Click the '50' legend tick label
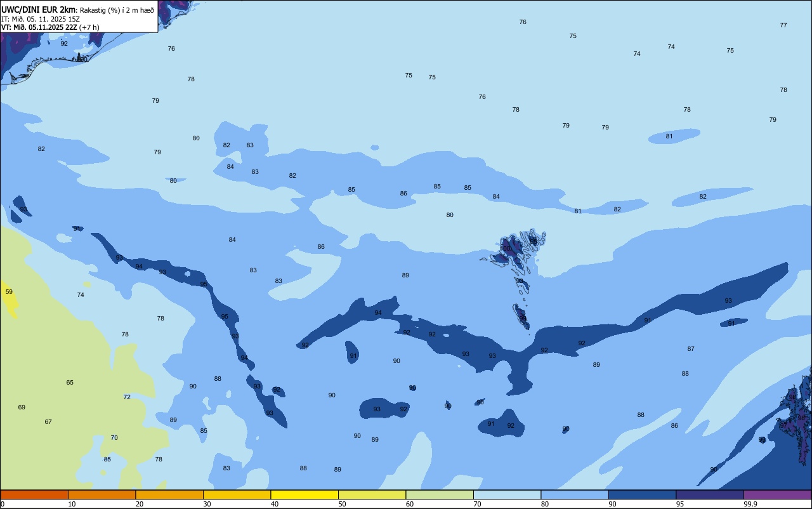The image size is (812, 509). pyautogui.click(x=342, y=504)
